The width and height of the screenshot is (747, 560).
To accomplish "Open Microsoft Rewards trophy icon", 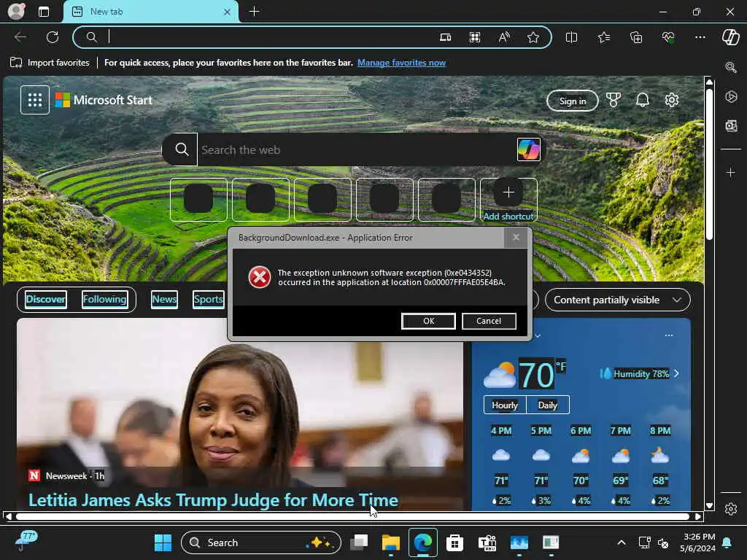I will [613, 100].
